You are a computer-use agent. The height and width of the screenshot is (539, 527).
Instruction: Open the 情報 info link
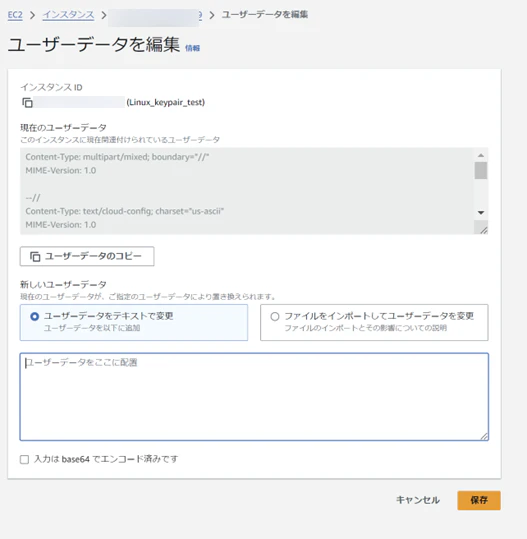[193, 48]
